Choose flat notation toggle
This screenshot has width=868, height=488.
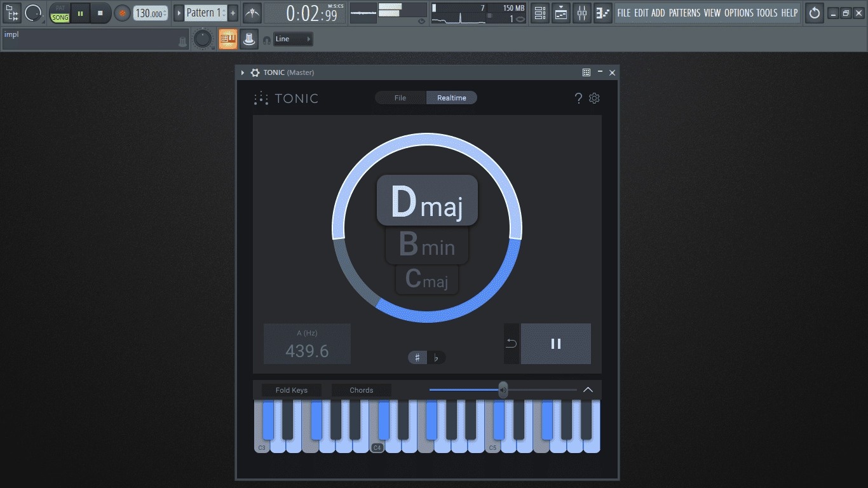436,358
